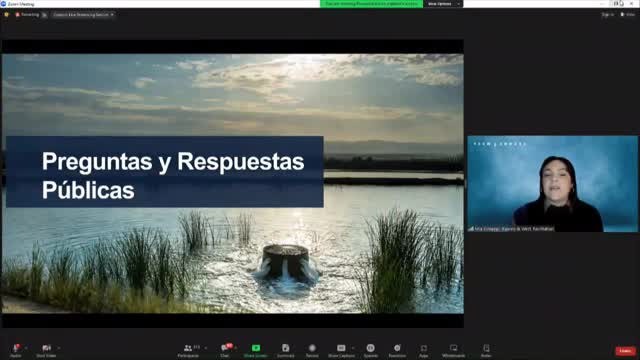Open the Apps icon in toolbar
The image size is (640, 360).
(424, 350)
